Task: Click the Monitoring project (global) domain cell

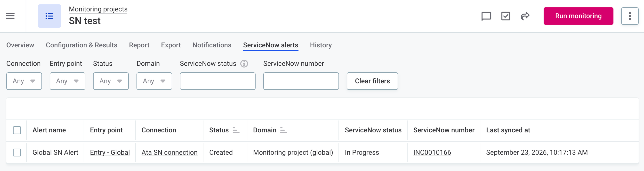Action: coord(293,153)
